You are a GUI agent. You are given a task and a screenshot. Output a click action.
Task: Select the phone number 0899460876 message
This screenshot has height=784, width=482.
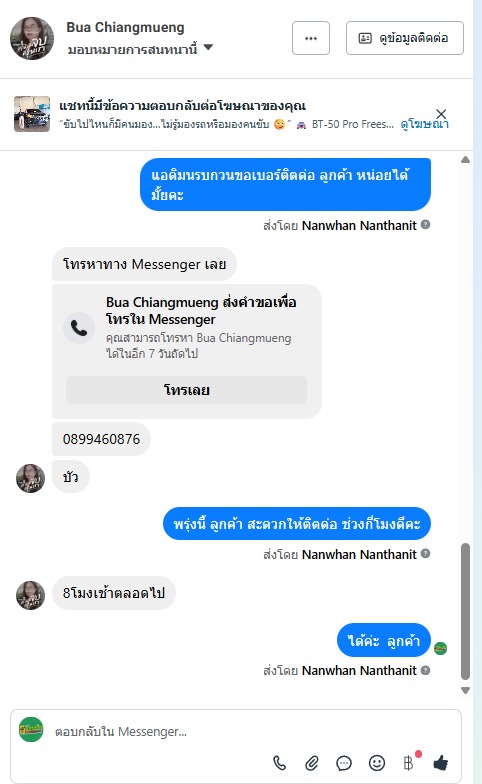point(102,439)
